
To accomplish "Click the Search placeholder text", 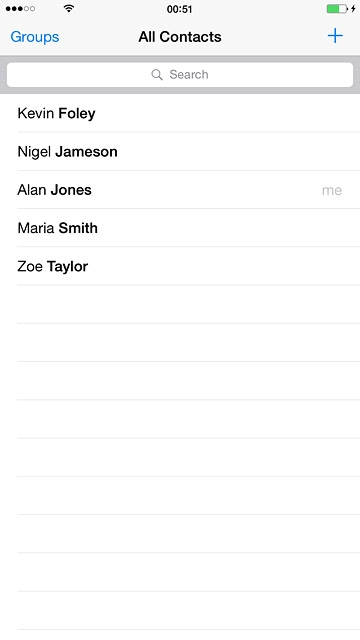I will click(189, 74).
